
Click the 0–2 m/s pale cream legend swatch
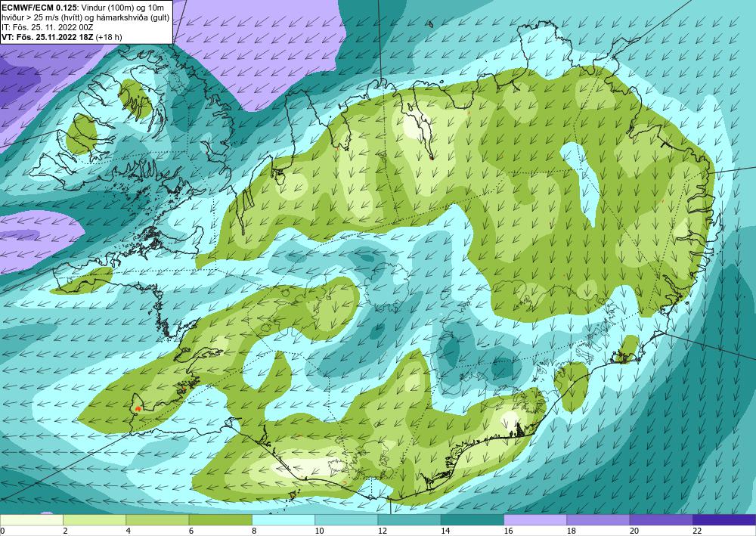31,520
